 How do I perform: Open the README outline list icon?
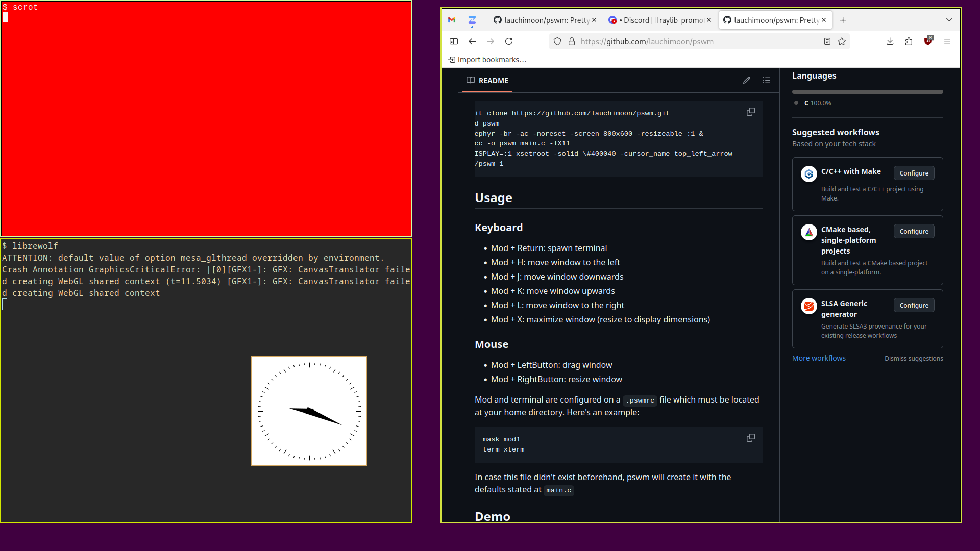click(766, 80)
